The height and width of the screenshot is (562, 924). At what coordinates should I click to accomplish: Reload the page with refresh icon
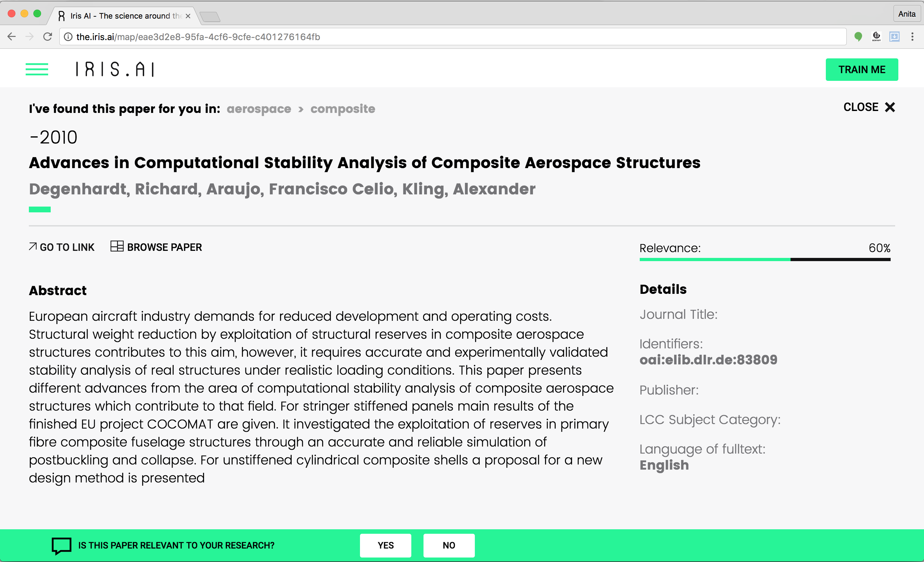(47, 37)
